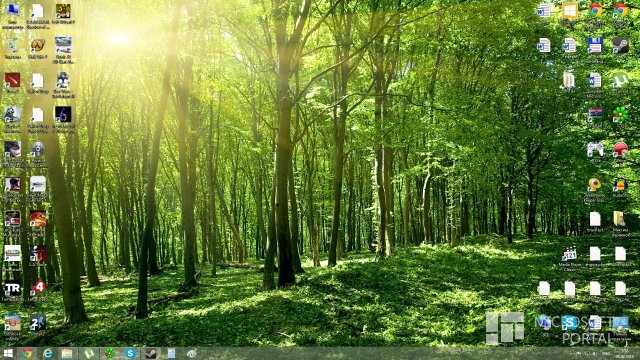Open File Explorer from the taskbar
640x360 pixels.
67,353
